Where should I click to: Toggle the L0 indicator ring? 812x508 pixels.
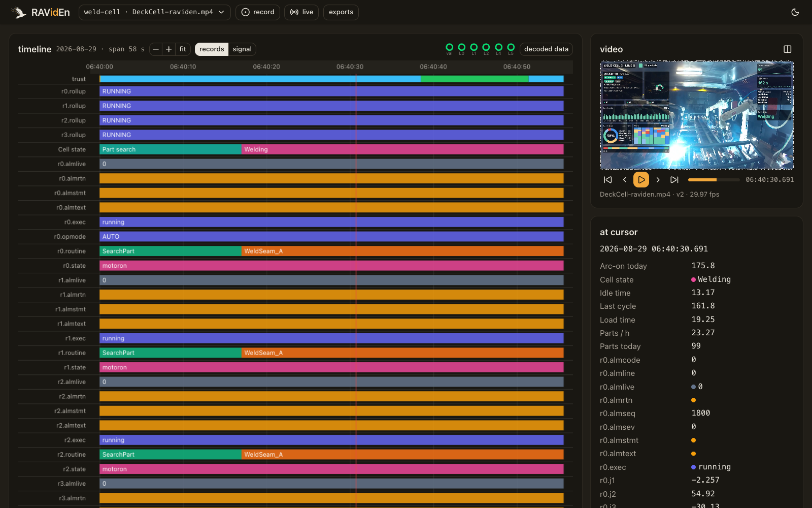[x=461, y=47]
